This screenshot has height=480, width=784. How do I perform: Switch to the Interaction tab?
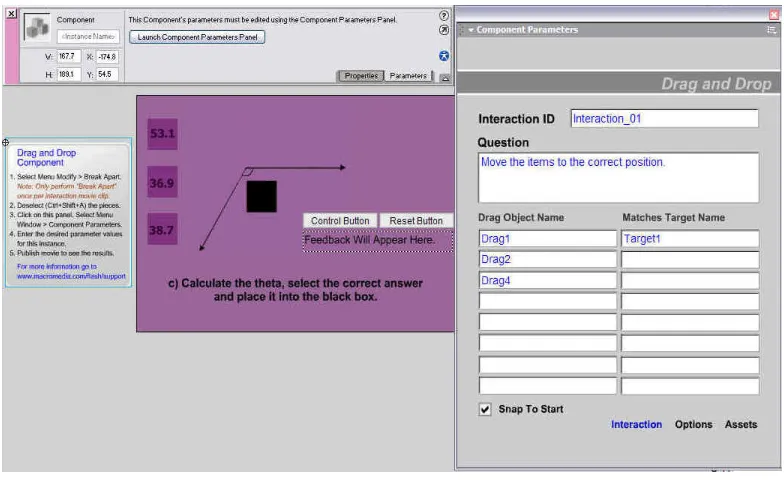coord(636,424)
